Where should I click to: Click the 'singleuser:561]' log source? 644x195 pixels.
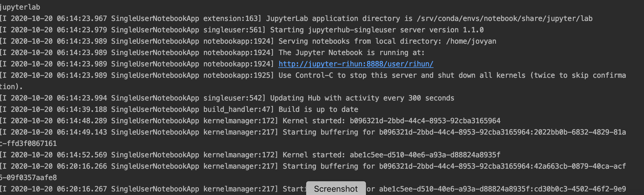coord(234,30)
